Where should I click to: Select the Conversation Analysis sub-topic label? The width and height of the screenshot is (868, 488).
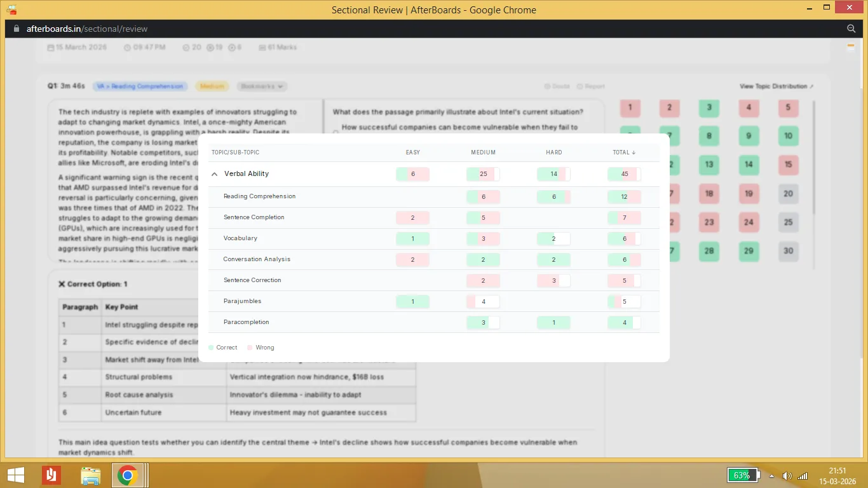(x=257, y=259)
